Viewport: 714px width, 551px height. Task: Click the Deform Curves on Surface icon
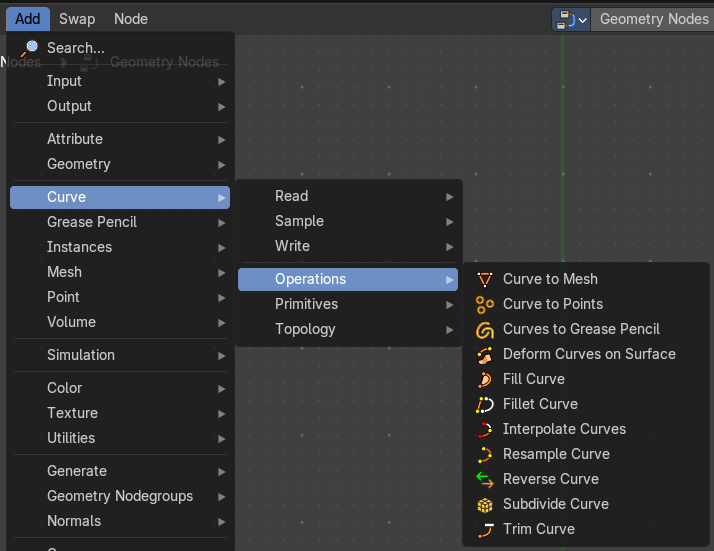pyautogui.click(x=484, y=355)
